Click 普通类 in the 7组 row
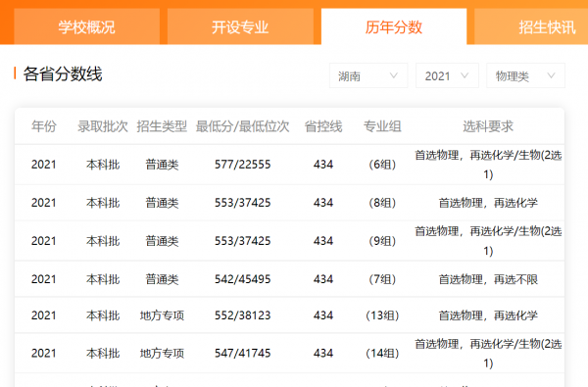 (162, 279)
